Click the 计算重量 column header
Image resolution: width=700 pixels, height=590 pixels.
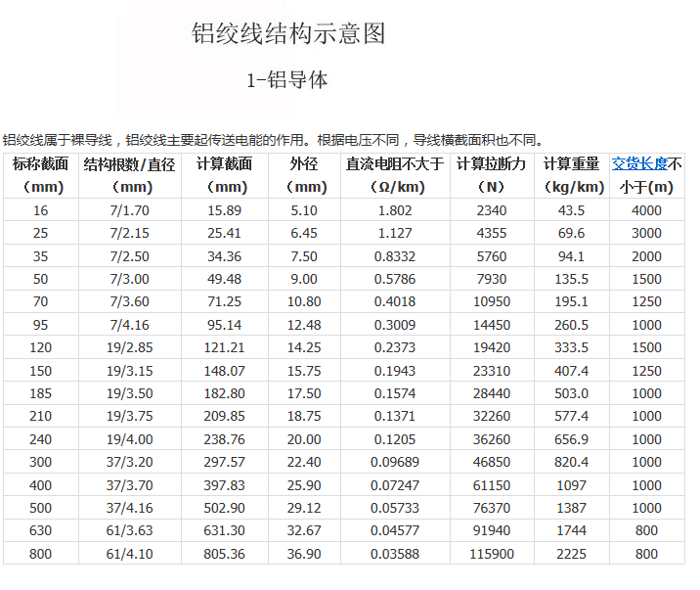click(x=571, y=175)
